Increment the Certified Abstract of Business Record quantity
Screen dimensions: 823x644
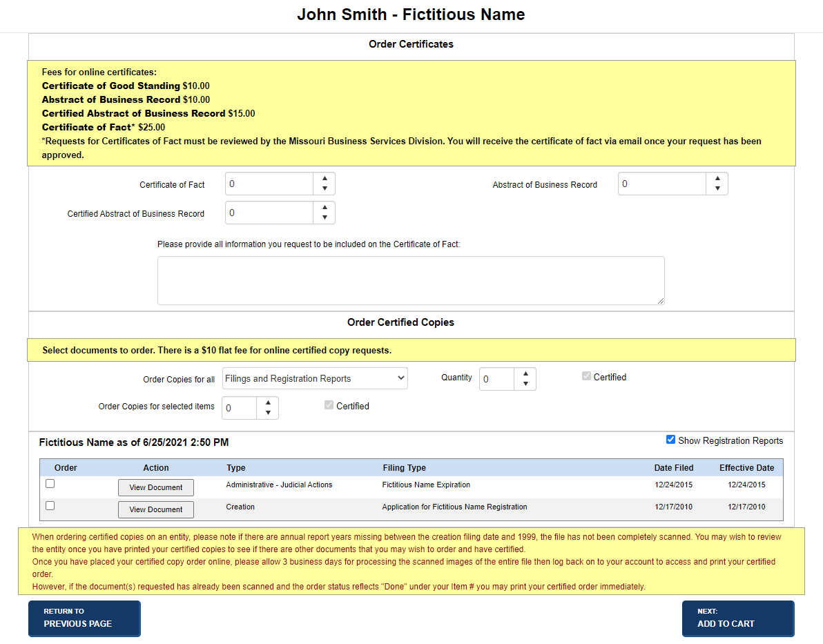coord(325,208)
